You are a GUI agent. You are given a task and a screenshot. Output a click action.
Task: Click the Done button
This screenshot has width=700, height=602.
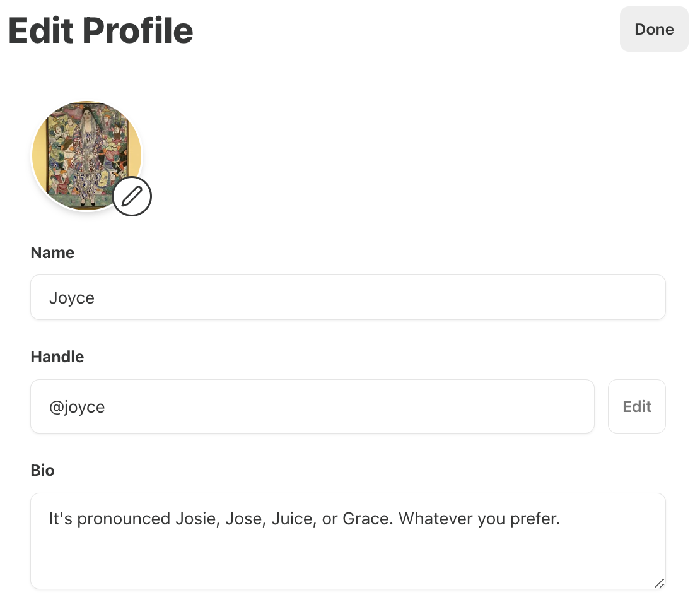click(x=654, y=30)
